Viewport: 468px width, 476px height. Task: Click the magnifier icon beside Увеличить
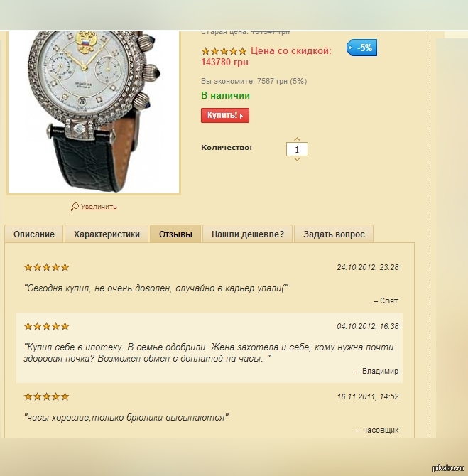click(x=75, y=207)
